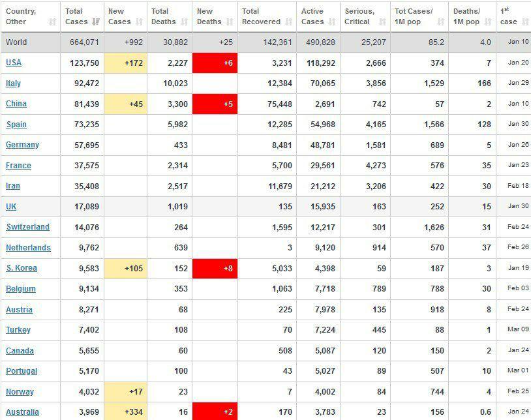Open the Iran country link

[x=13, y=186]
